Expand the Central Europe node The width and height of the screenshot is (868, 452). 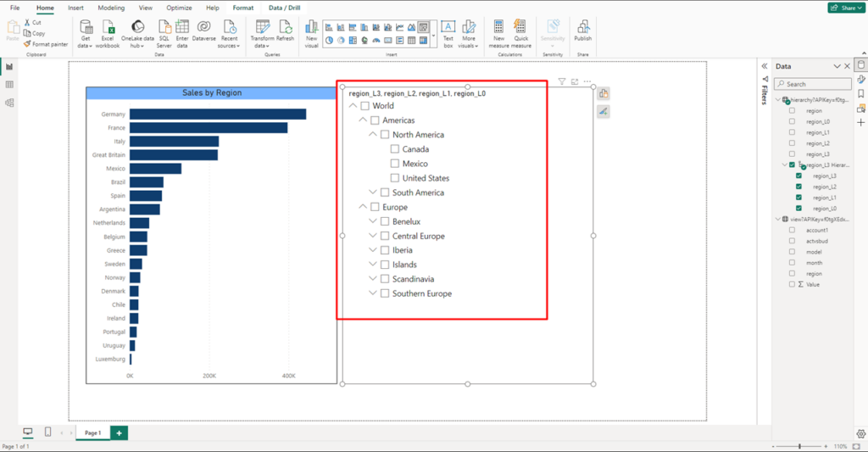coord(373,236)
